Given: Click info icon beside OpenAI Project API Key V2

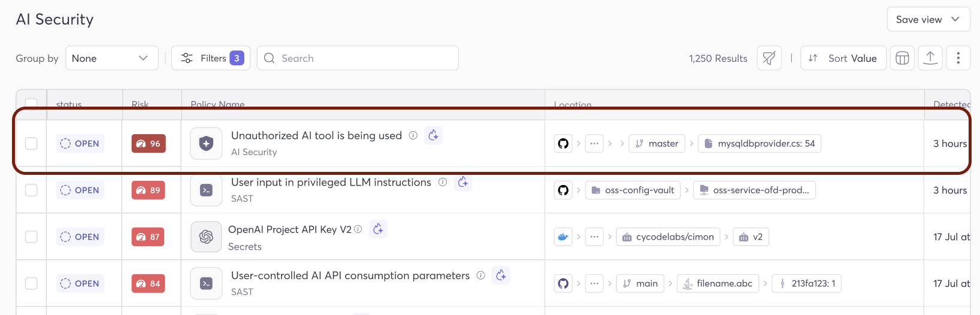Looking at the screenshot, I should (358, 229).
